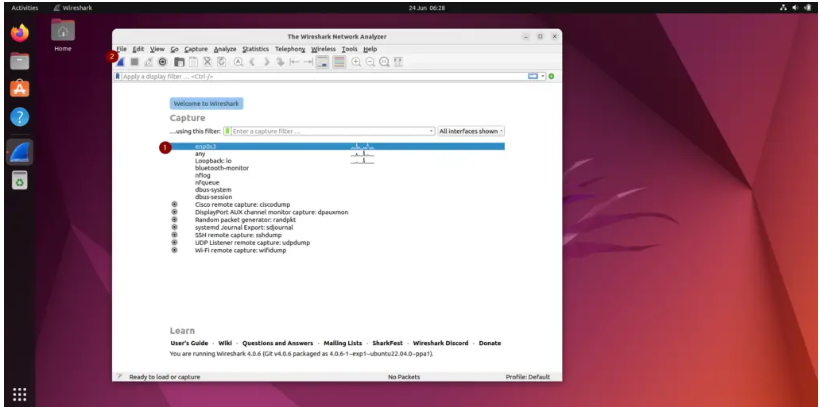820x407 pixels.
Task: Click the close capture file toolbar icon
Action: pyautogui.click(x=208, y=62)
